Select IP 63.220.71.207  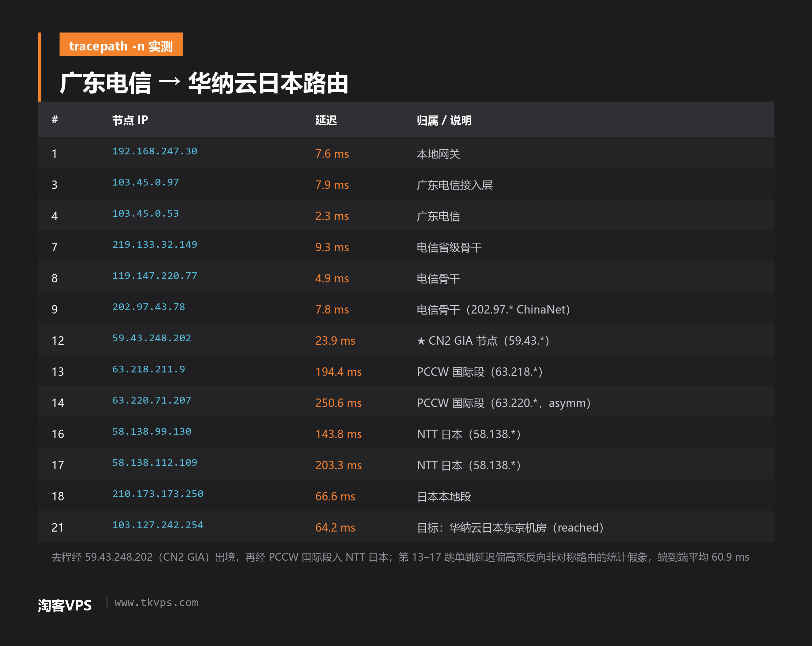click(x=152, y=400)
